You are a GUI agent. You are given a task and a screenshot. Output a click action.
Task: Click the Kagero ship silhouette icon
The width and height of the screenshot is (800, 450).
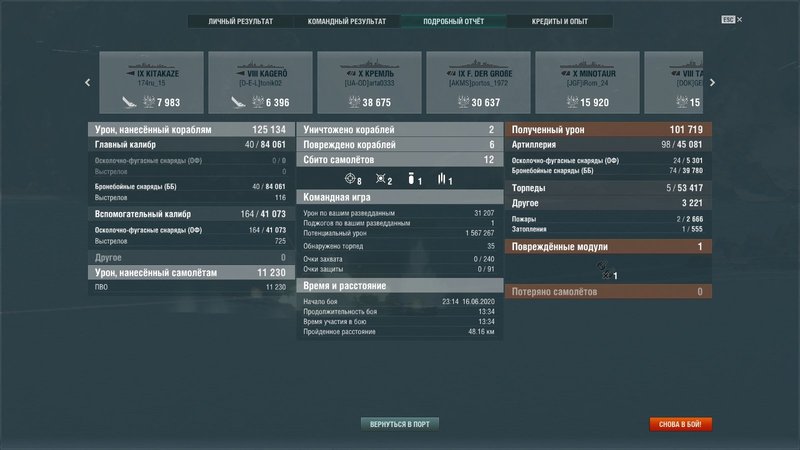[x=260, y=65]
